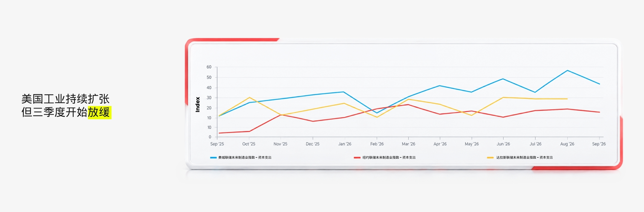Click the heading line 美国工业持续扩张

click(x=66, y=99)
